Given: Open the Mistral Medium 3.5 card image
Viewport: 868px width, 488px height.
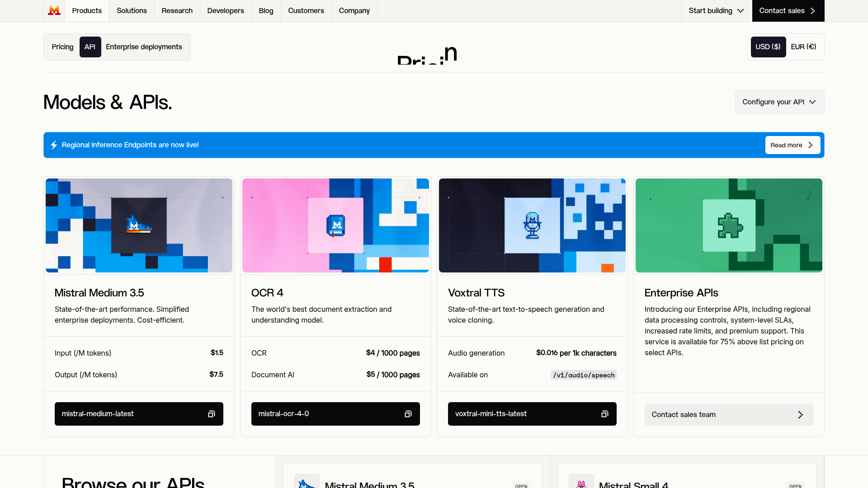Looking at the screenshot, I should 139,225.
